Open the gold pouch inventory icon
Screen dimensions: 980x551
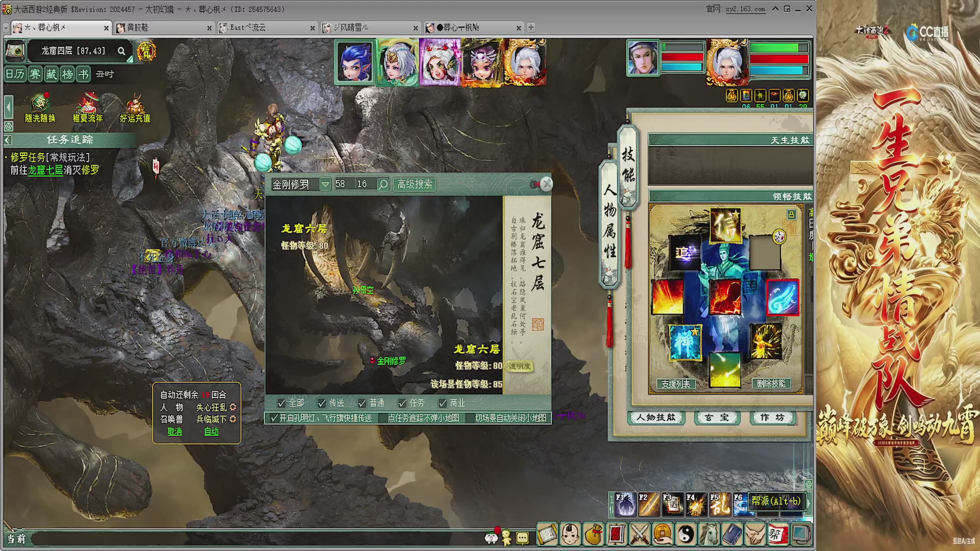coord(593,535)
